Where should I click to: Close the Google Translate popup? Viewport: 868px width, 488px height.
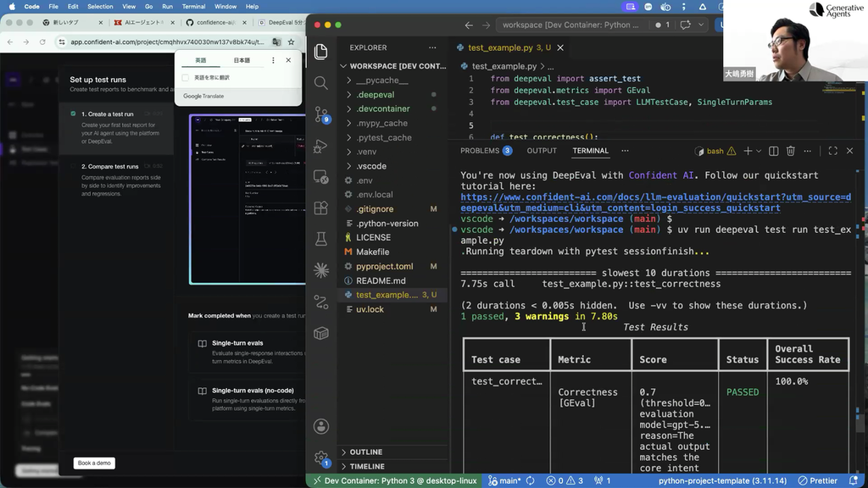[x=288, y=60]
